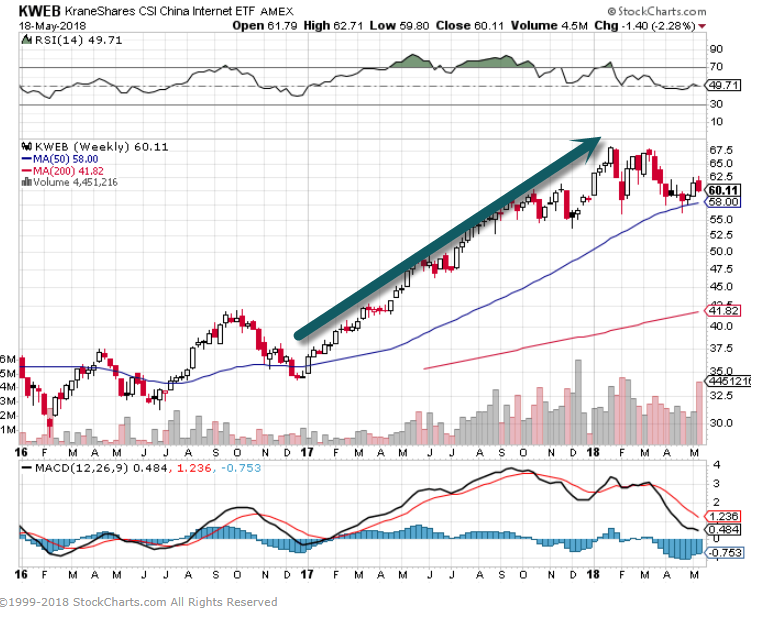Image resolution: width=758 pixels, height=618 pixels.
Task: Click the 'Volume 4,451,216' legend entry
Action: (x=75, y=182)
